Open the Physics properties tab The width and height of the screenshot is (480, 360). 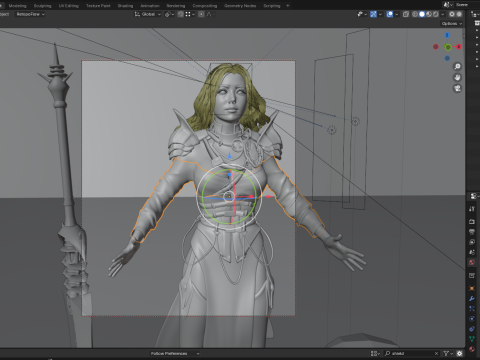[x=472, y=319]
